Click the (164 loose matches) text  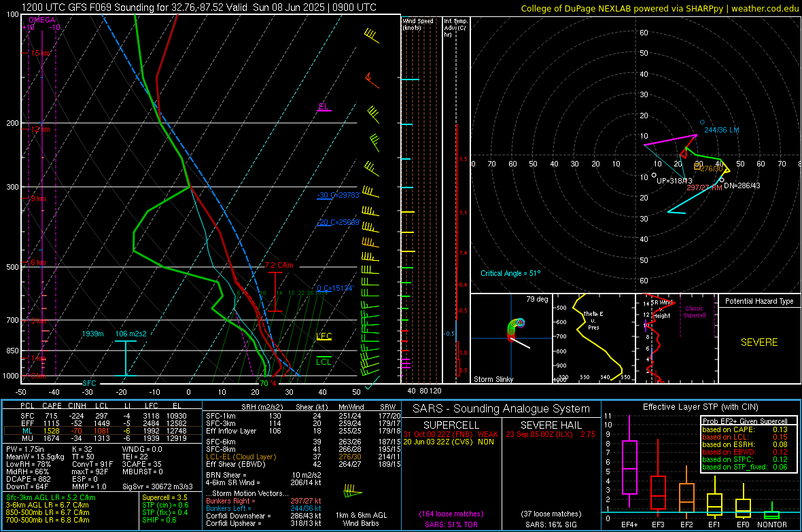pos(451,514)
